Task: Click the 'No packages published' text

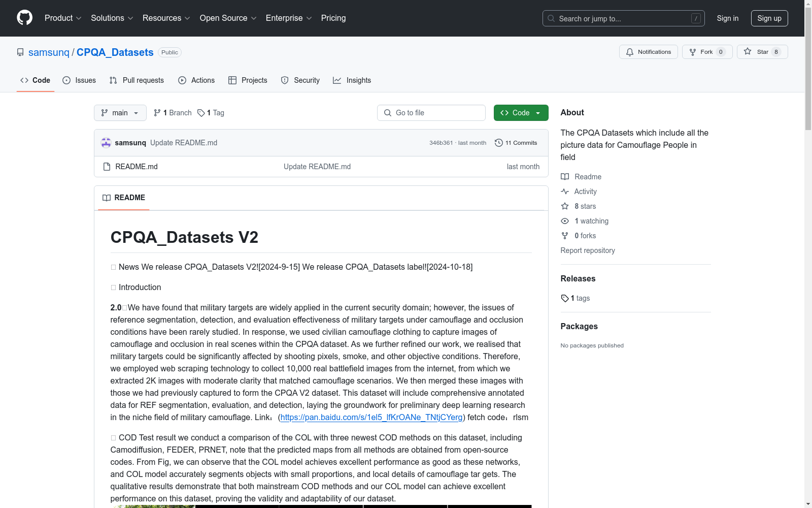Action: (592, 345)
